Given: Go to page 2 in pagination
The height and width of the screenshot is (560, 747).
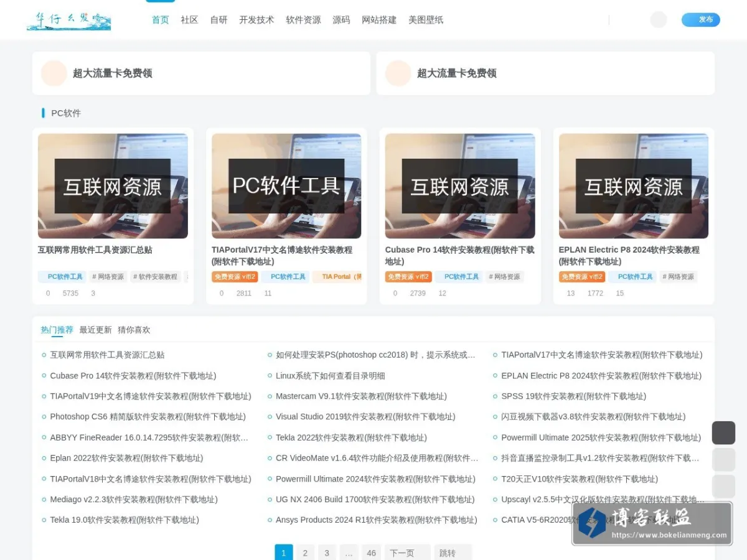Looking at the screenshot, I should (x=305, y=553).
